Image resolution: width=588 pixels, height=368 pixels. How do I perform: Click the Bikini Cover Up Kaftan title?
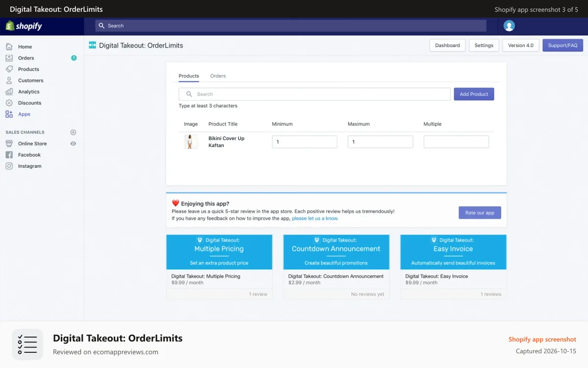(226, 142)
